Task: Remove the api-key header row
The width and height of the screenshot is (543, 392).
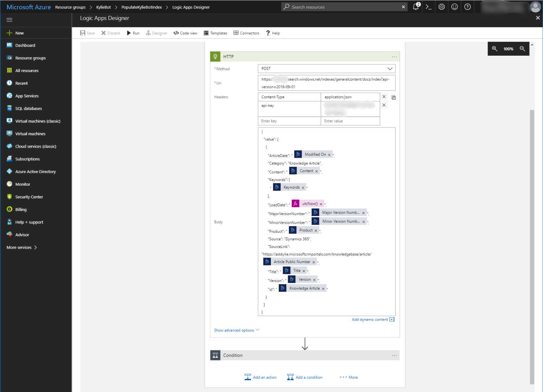Action: click(384, 105)
